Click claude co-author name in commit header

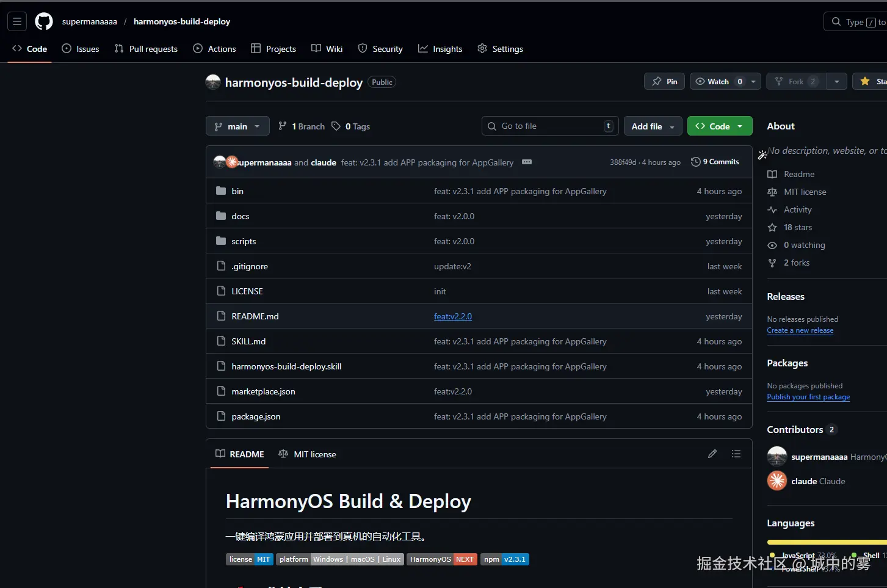(324, 162)
